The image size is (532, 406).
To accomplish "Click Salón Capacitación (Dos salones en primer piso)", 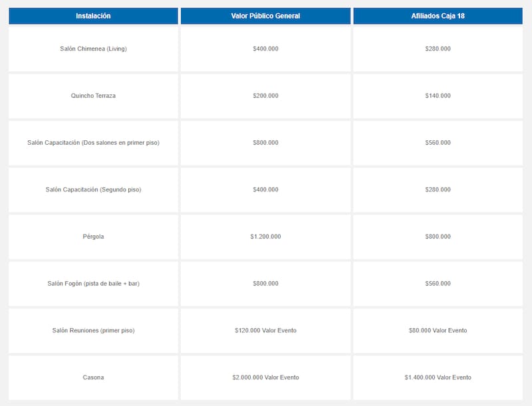I will 93,143.
